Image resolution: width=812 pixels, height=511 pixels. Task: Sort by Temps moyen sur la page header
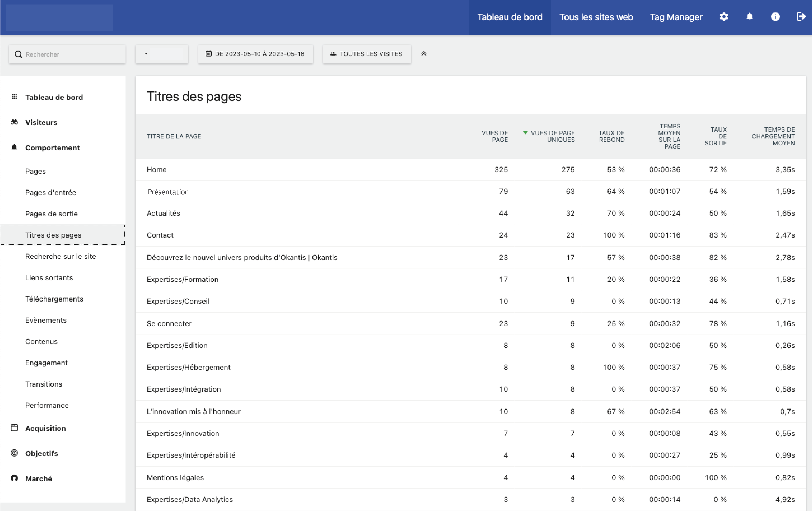pos(669,136)
